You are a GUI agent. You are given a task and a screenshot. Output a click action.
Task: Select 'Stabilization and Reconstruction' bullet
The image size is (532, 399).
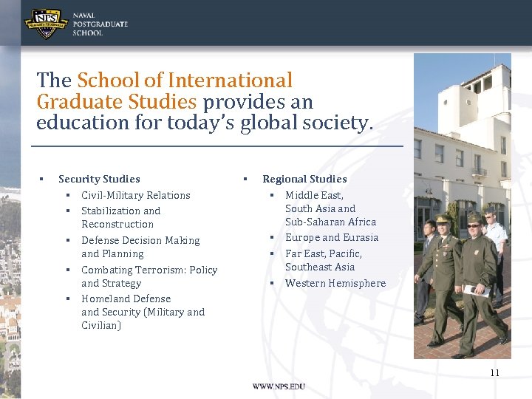pos(120,217)
